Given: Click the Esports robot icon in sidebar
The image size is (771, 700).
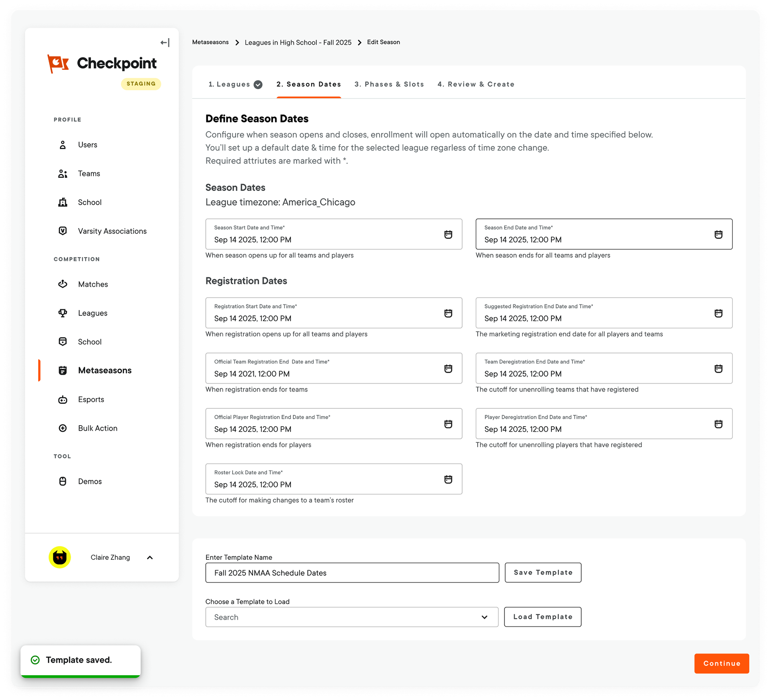Looking at the screenshot, I should pos(63,400).
